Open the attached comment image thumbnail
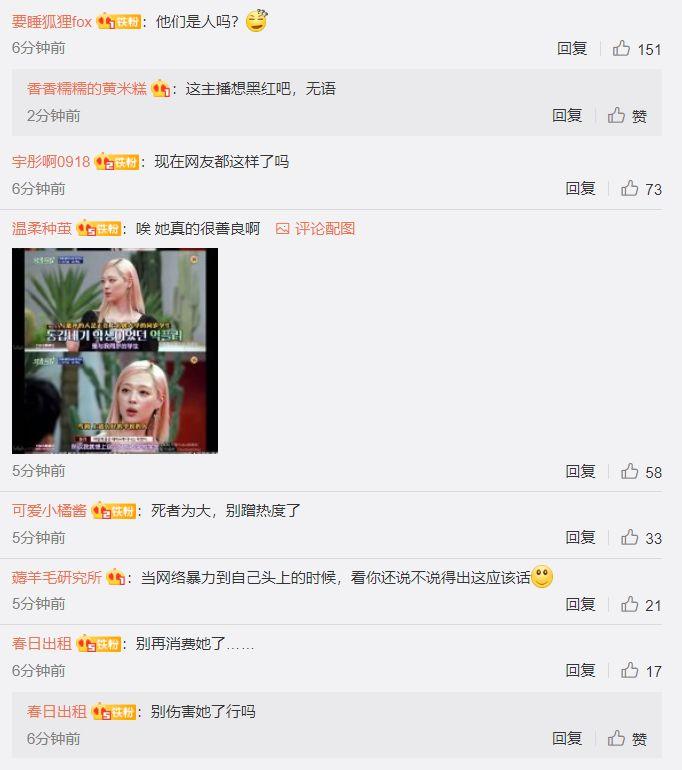 115,351
